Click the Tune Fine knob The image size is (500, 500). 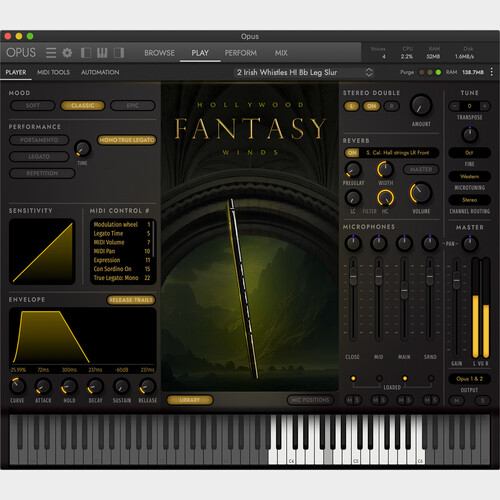(470, 135)
